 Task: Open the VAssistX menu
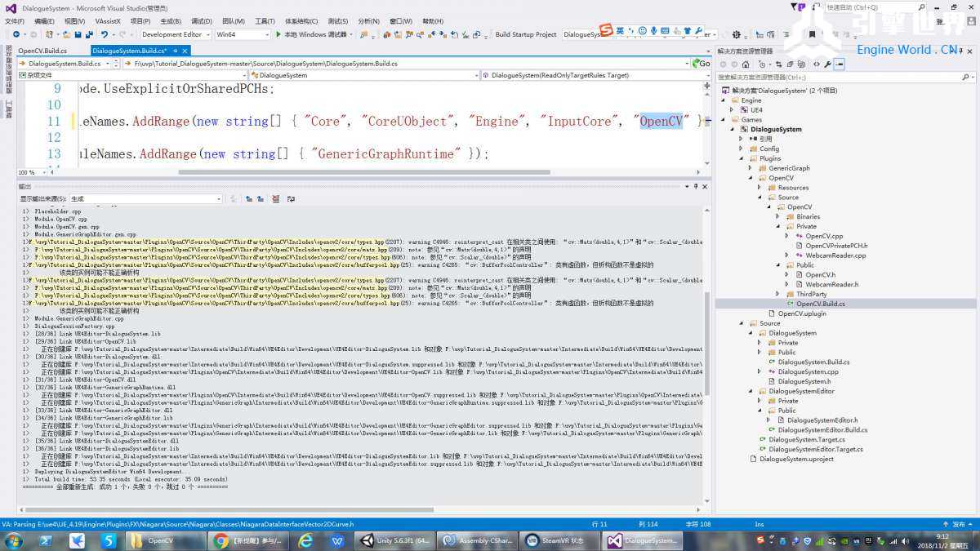(108, 21)
